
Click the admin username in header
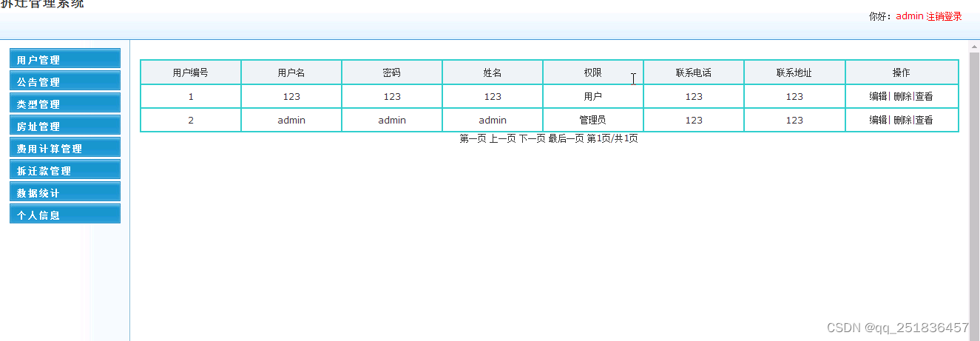pyautogui.click(x=910, y=16)
